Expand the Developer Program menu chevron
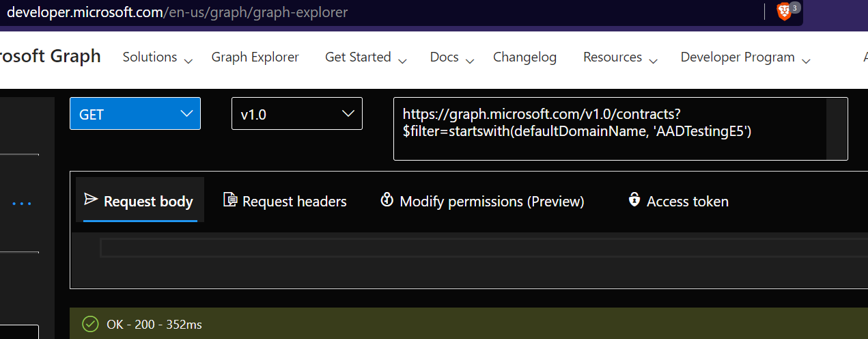This screenshot has height=339, width=868. (x=806, y=61)
